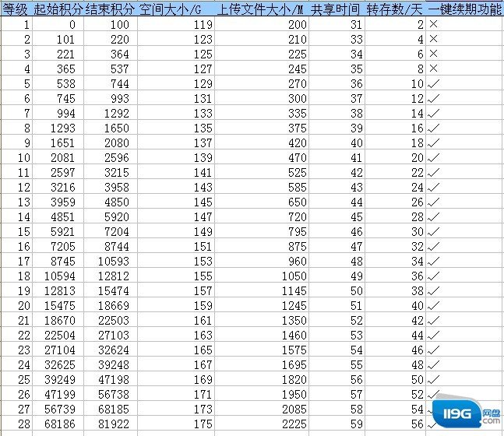Select the check mark in level 25 row
This screenshot has width=504, height=436.
point(434,379)
